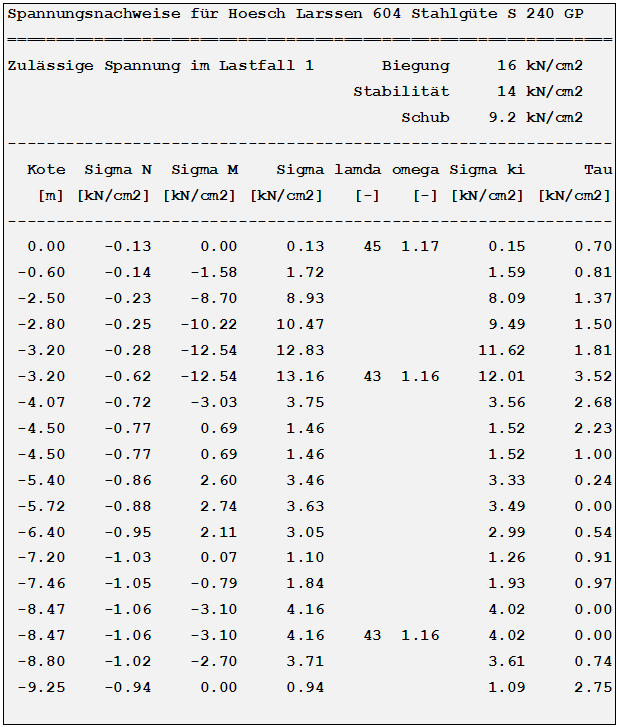Click Sigma M value 2.11

tap(218, 532)
